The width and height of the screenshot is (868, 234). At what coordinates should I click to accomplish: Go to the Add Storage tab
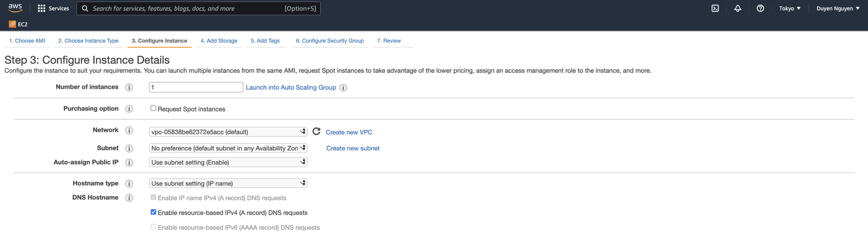[219, 40]
